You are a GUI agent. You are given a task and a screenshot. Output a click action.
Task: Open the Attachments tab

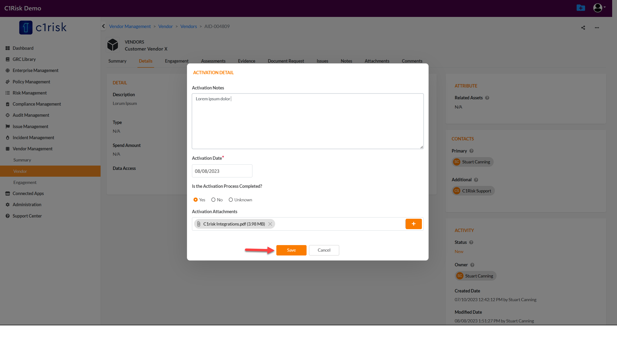coord(377,61)
